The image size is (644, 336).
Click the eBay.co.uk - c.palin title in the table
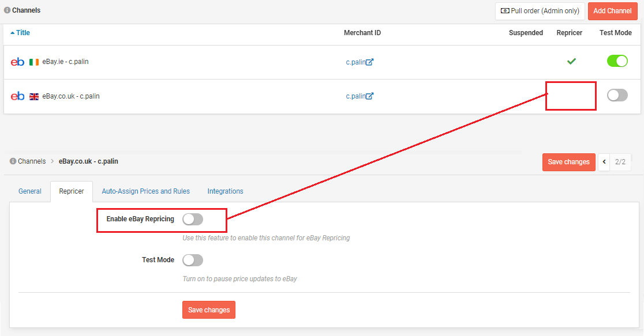[x=70, y=96]
